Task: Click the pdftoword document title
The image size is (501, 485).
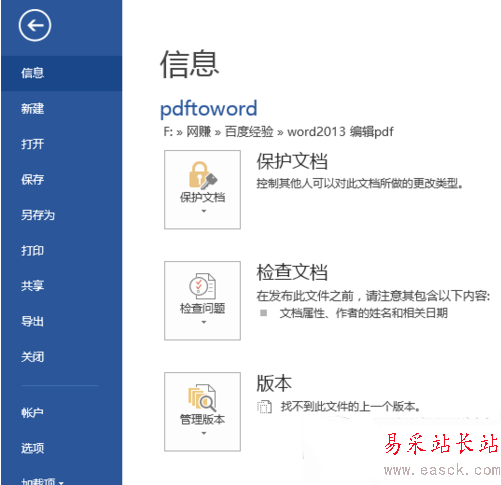Action: pos(209,109)
